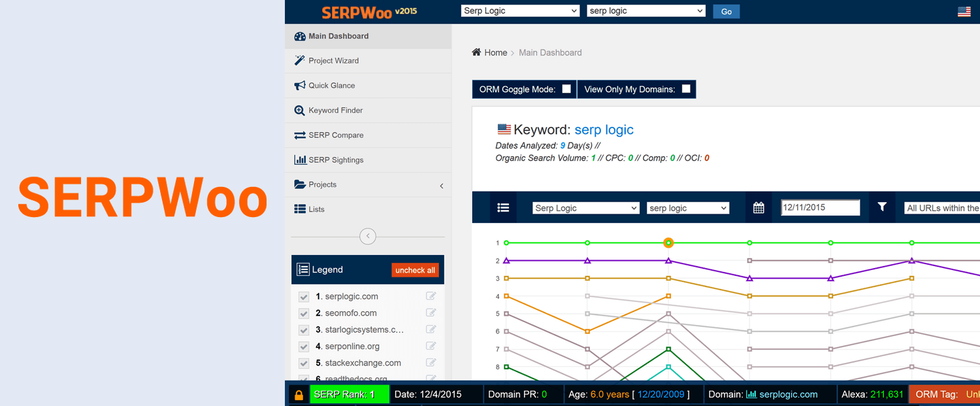Uncheck the serplogic.com legend checkbox
This screenshot has height=406, width=980.
[304, 297]
